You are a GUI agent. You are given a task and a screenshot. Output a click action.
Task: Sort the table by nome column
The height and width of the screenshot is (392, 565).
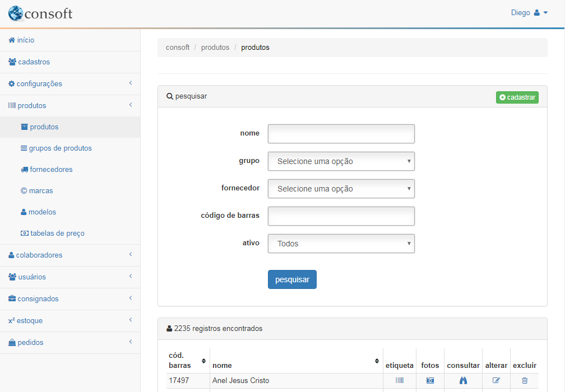pos(377,361)
